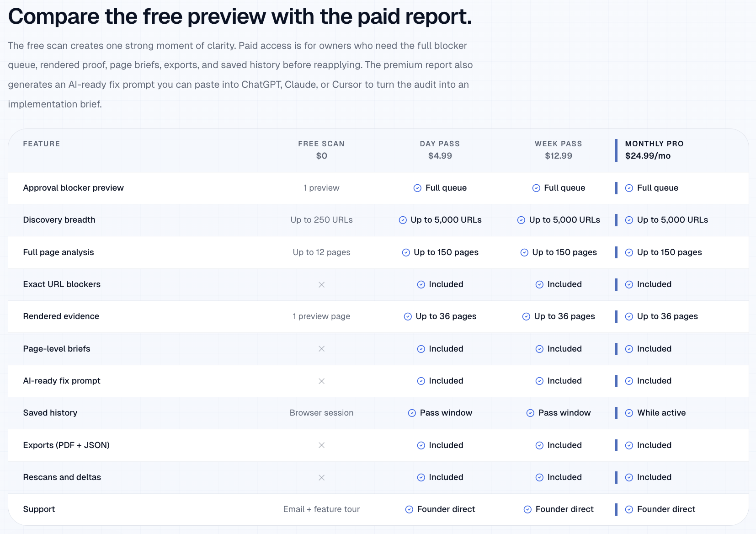Screen dimensions: 756x534
Task: Expand the Saved history feature row
Action: click(x=50, y=413)
